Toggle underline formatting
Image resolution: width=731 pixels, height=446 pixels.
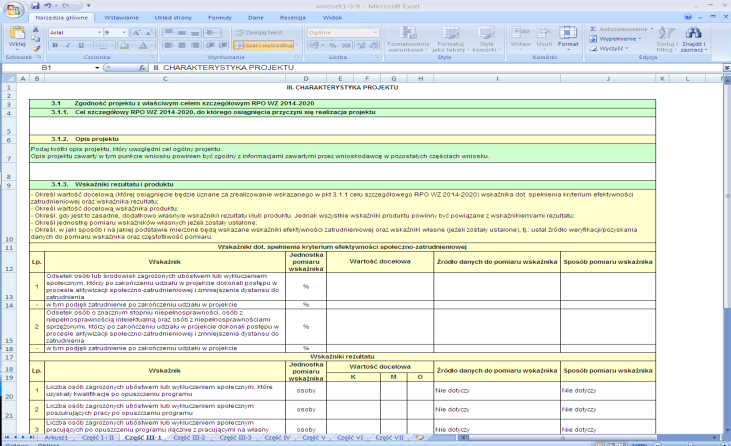tap(81, 45)
